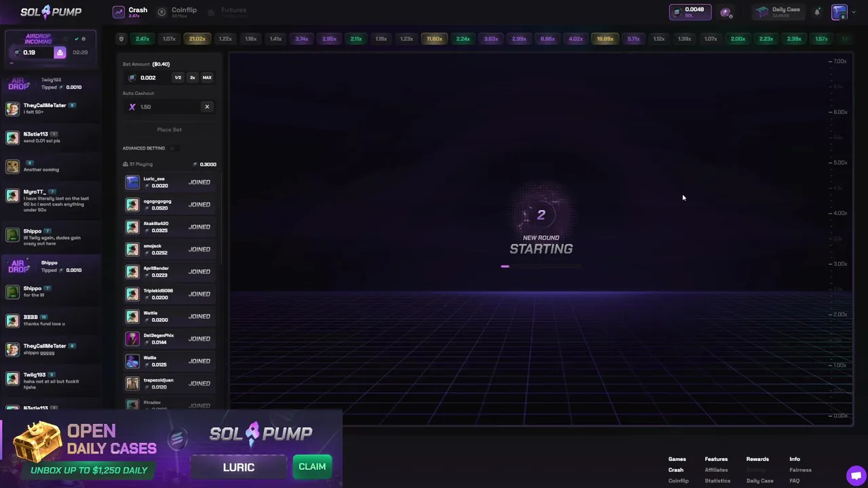Open the Futures tab

[227, 12]
